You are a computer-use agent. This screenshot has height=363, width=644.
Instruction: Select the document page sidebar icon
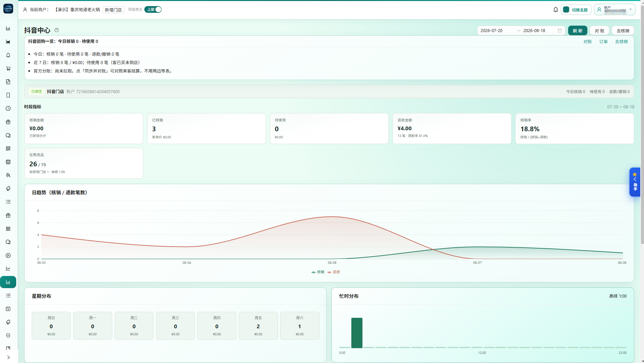point(8,82)
